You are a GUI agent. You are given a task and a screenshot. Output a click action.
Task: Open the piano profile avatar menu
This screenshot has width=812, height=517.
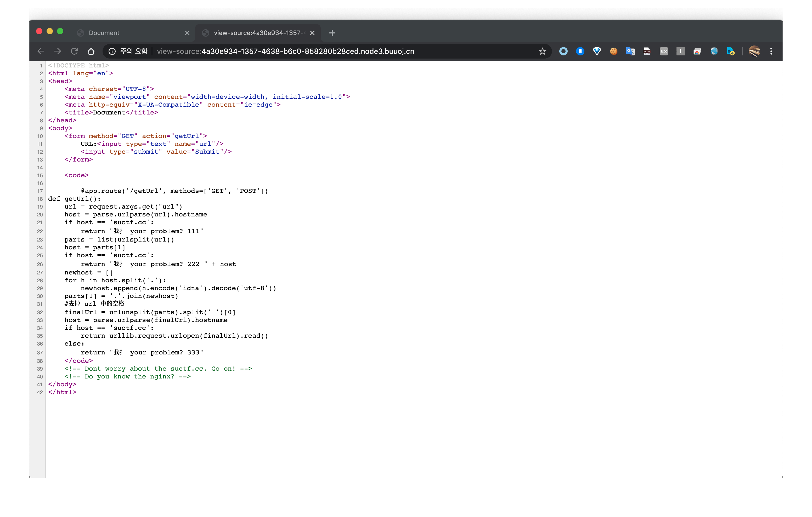point(754,51)
